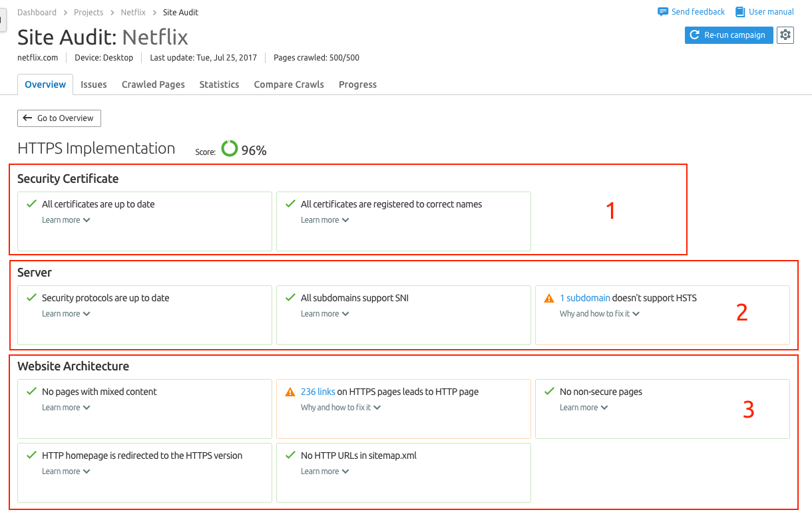
Task: Open the 1 subdomain link
Action: [585, 298]
